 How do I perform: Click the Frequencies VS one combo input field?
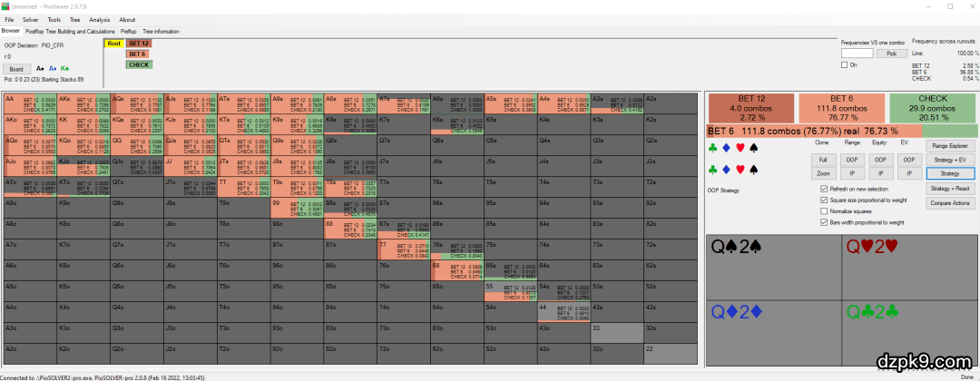pyautogui.click(x=857, y=54)
